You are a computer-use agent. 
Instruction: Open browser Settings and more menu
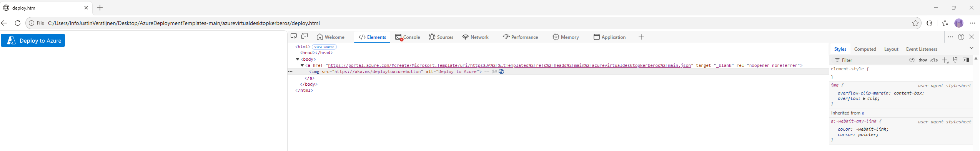(x=973, y=23)
